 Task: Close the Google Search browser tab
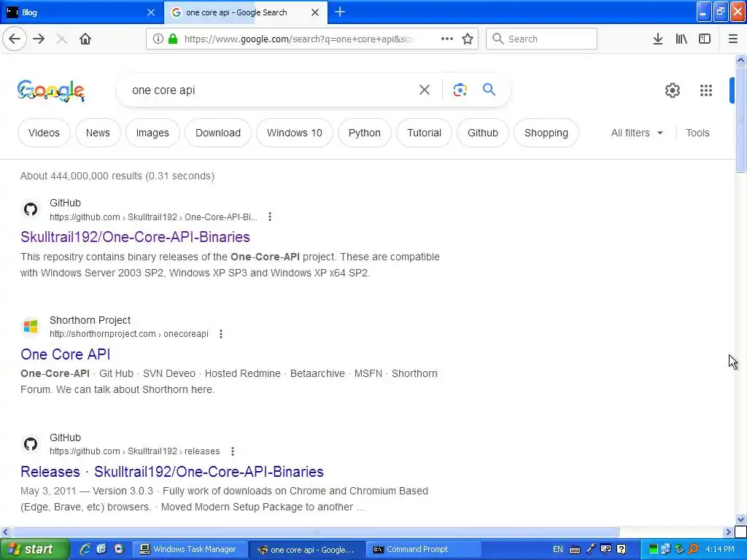(x=315, y=12)
